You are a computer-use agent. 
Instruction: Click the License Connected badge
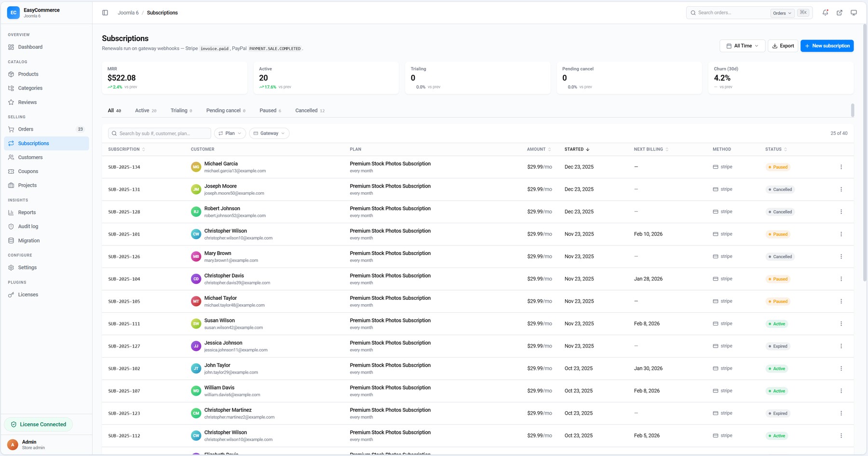[x=39, y=424]
